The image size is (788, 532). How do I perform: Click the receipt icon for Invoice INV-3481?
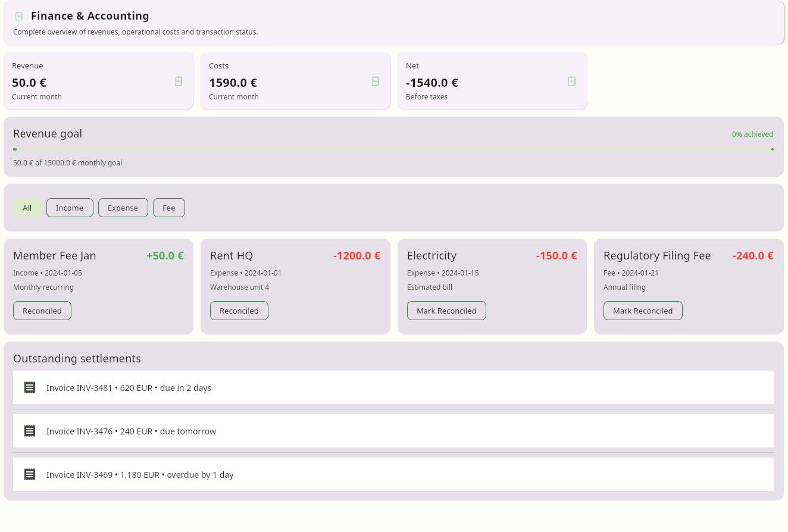[30, 387]
